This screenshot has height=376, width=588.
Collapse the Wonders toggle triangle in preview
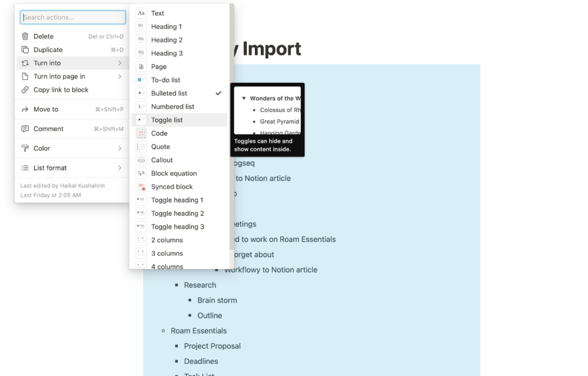(x=243, y=98)
